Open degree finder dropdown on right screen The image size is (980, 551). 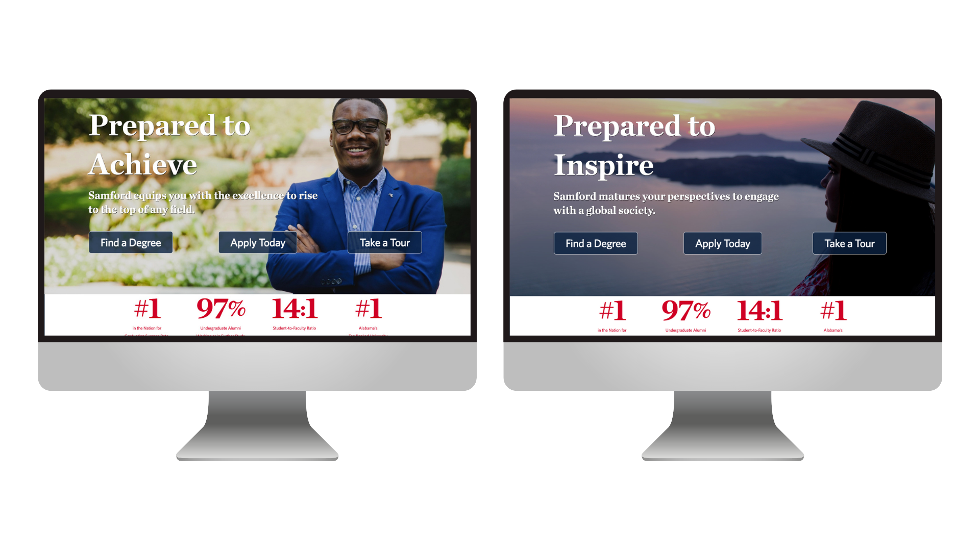pyautogui.click(x=595, y=243)
